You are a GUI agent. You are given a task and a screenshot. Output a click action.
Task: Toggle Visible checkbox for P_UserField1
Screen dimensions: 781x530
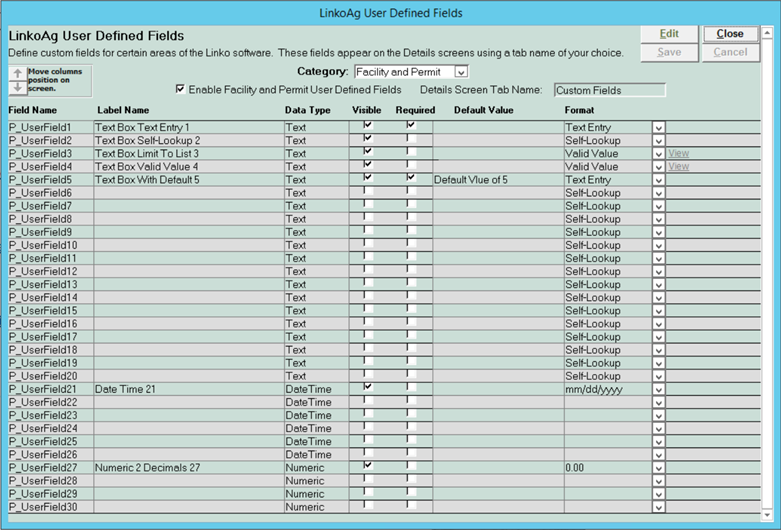tap(368, 125)
